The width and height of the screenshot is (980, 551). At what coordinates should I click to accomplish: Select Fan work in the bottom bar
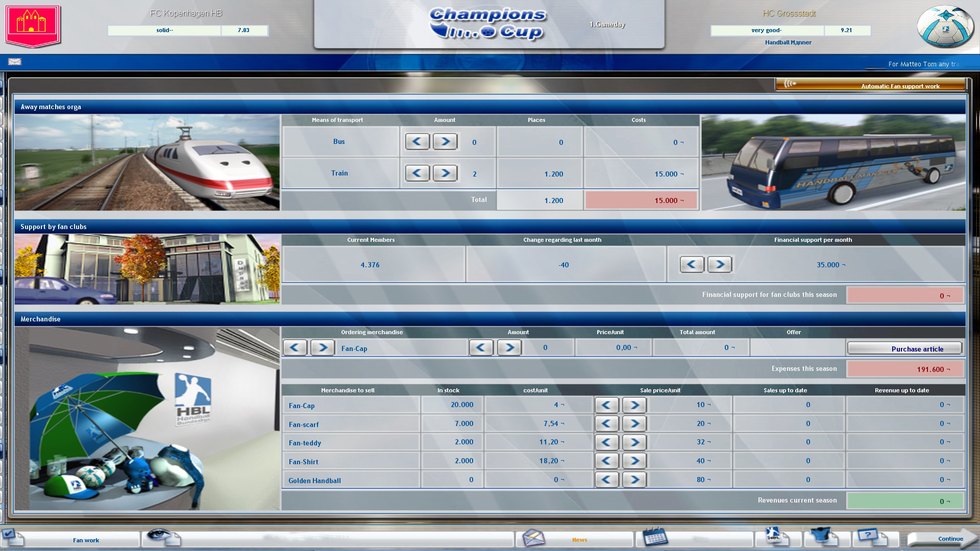point(87,540)
